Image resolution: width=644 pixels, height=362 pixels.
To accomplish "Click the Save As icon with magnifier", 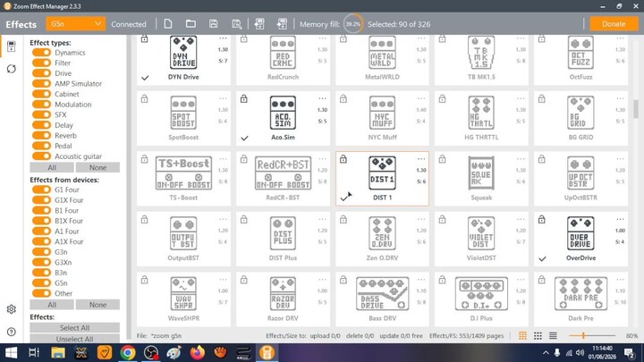I will [236, 24].
